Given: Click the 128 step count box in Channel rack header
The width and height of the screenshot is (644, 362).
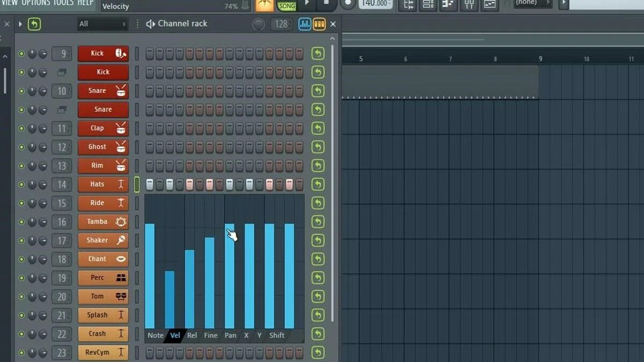Looking at the screenshot, I should [x=282, y=24].
